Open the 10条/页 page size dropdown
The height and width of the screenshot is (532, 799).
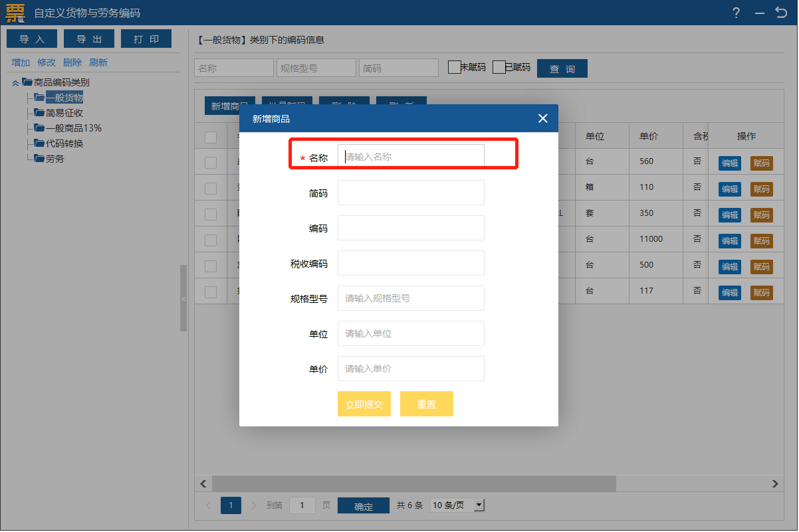[x=479, y=505]
